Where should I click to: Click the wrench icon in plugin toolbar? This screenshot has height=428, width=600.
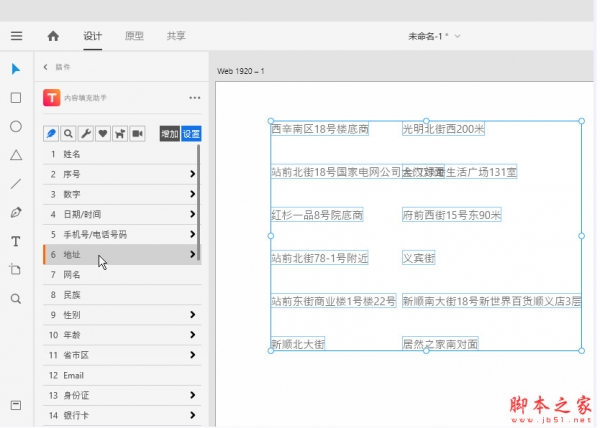(x=86, y=133)
